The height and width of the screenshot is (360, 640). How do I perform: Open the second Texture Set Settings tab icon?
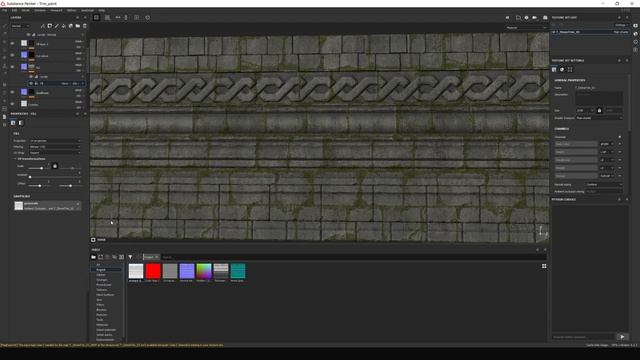click(x=562, y=69)
